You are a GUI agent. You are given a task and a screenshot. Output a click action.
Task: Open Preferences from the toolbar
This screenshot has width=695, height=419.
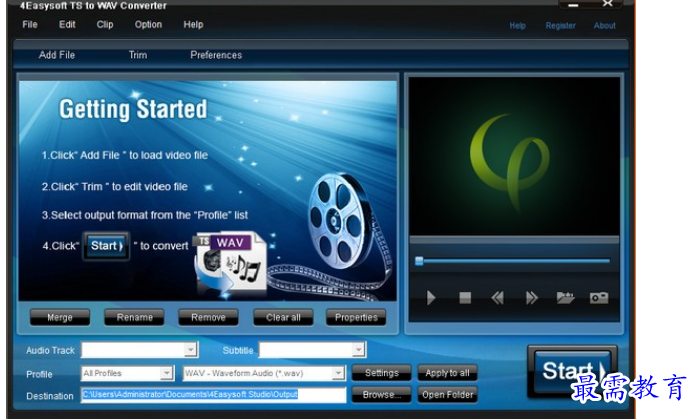tap(216, 55)
